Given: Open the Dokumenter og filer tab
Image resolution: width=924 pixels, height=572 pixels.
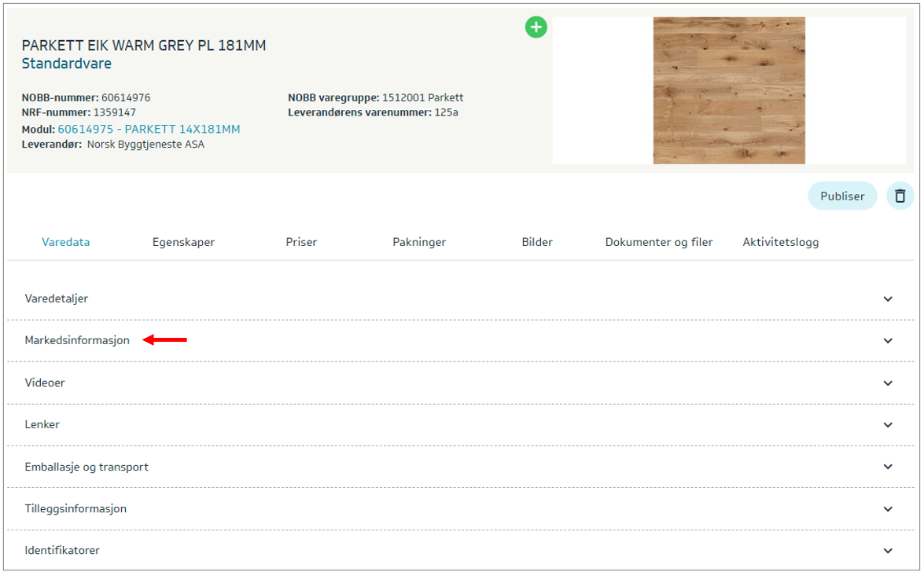Looking at the screenshot, I should 658,242.
